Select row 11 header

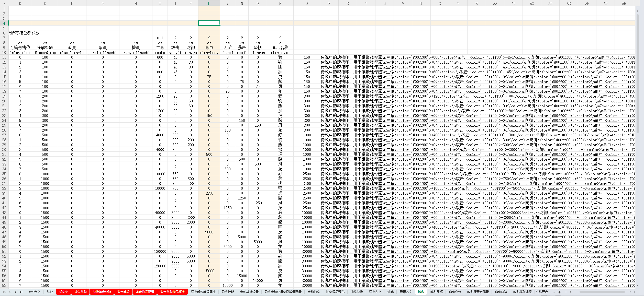click(x=4, y=57)
